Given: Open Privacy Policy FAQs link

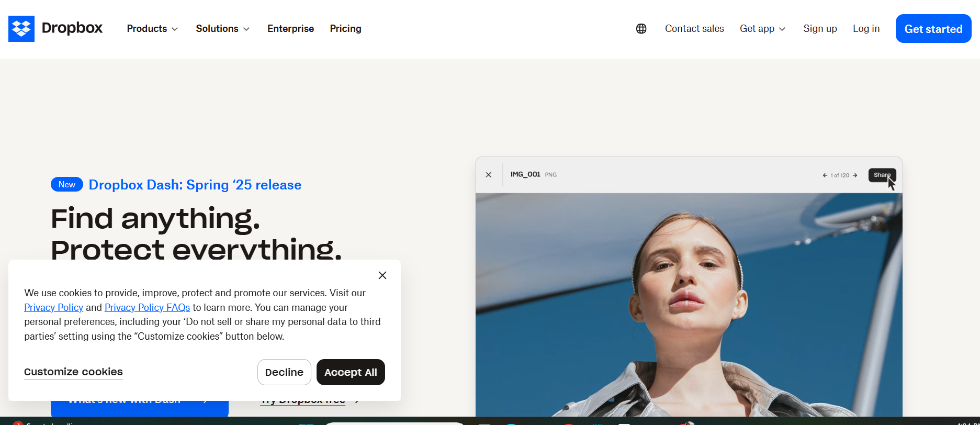Looking at the screenshot, I should [147, 308].
